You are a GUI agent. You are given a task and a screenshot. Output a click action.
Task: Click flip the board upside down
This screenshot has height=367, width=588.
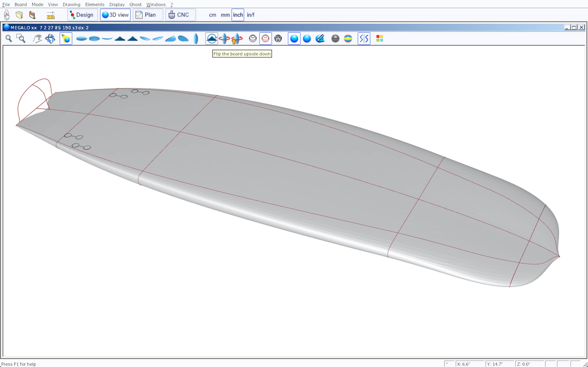pos(211,39)
